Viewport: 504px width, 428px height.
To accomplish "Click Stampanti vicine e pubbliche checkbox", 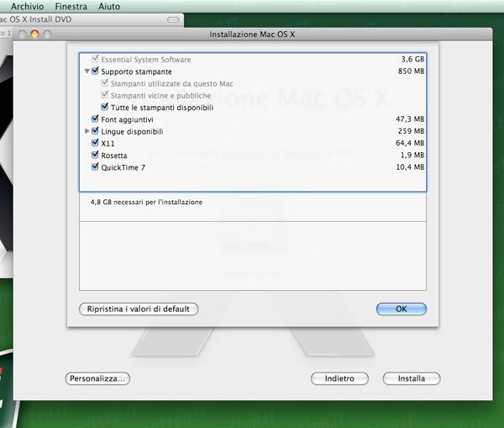I will pos(104,95).
